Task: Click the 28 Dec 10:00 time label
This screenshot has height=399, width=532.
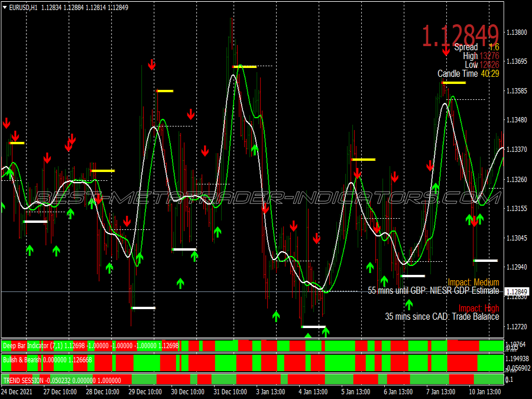Action: pyautogui.click(x=102, y=391)
